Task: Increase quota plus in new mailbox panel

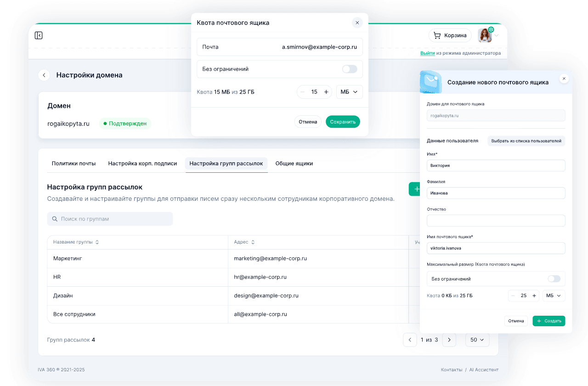Action: (534, 295)
